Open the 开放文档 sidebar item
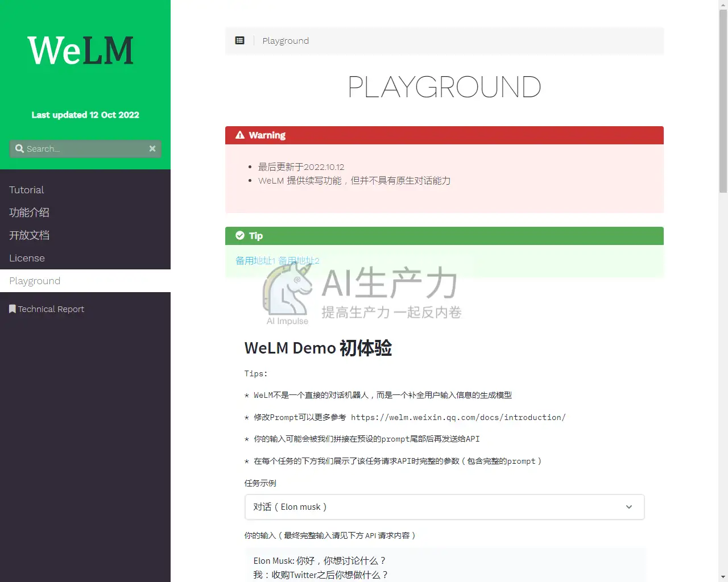Image resolution: width=728 pixels, height=582 pixels. coord(85,235)
